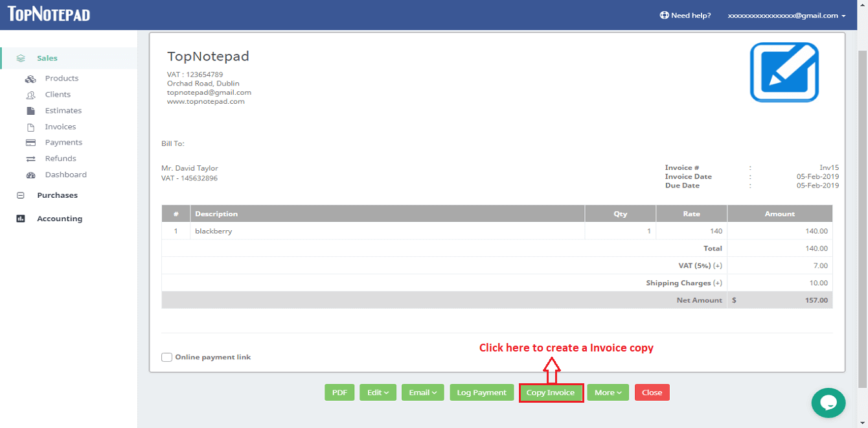Click the Amount column header
Viewport: 868px width, 428px height.
pos(780,213)
